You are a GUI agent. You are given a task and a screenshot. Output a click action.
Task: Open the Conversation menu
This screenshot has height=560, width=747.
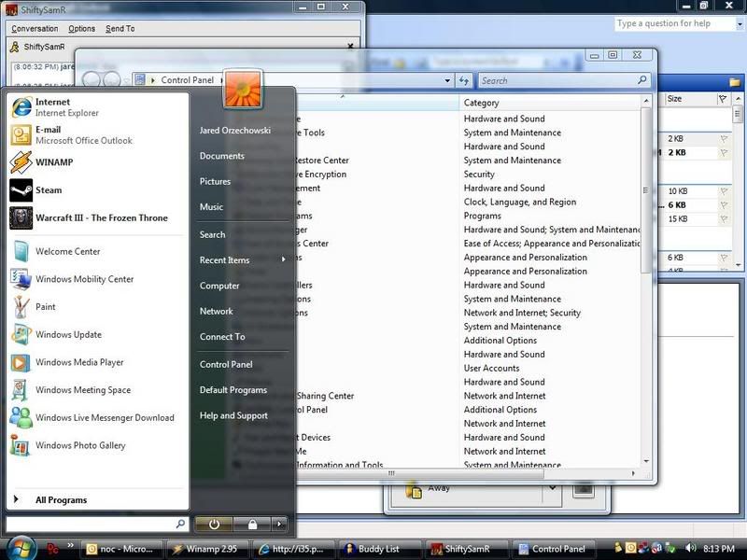pyautogui.click(x=35, y=29)
